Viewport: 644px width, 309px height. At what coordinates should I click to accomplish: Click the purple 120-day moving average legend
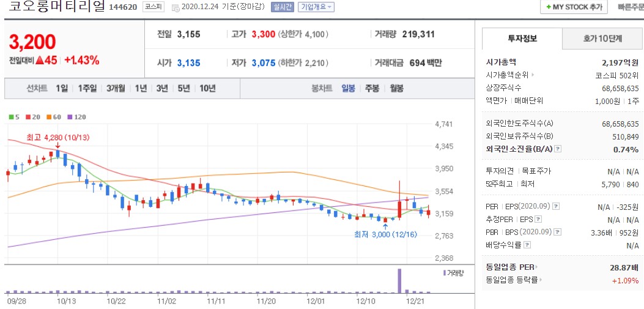click(76, 117)
